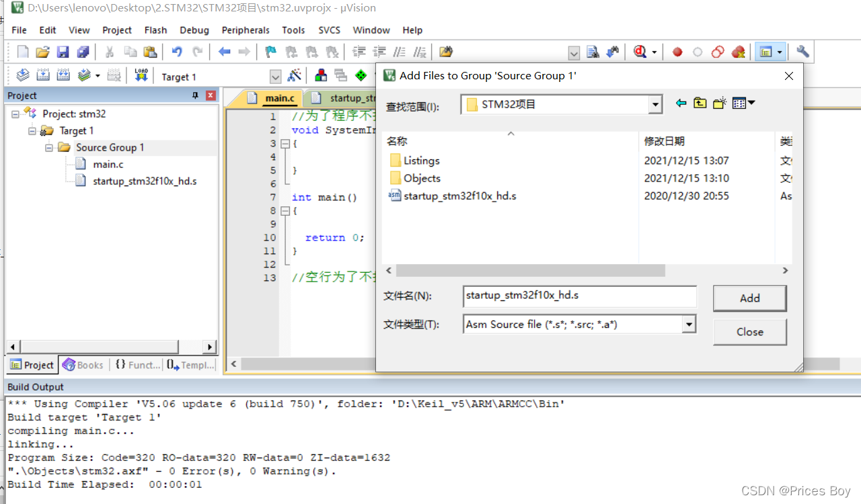Select startup_stm32f10x_hd.s in the project tree
861x504 pixels.
[x=145, y=181]
